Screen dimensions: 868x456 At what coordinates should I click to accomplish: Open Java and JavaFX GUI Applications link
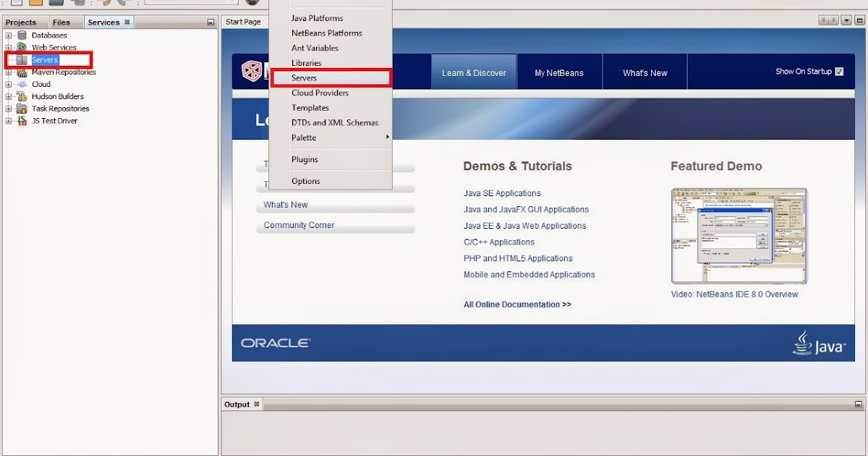(x=526, y=209)
